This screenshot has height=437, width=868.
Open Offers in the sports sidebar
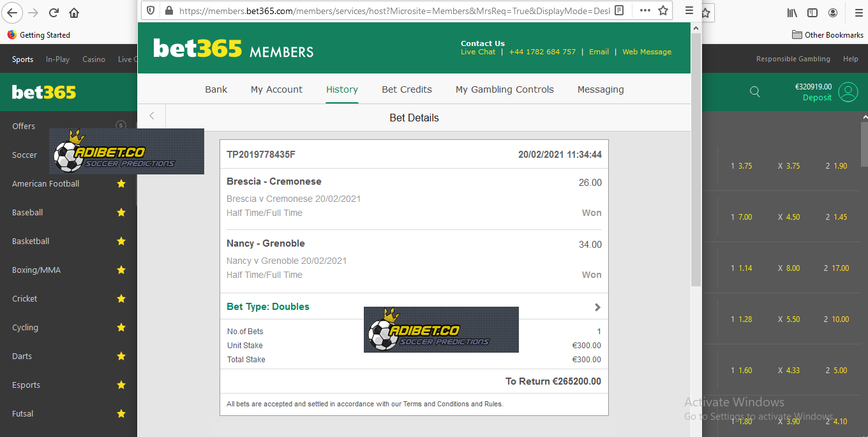pos(24,126)
